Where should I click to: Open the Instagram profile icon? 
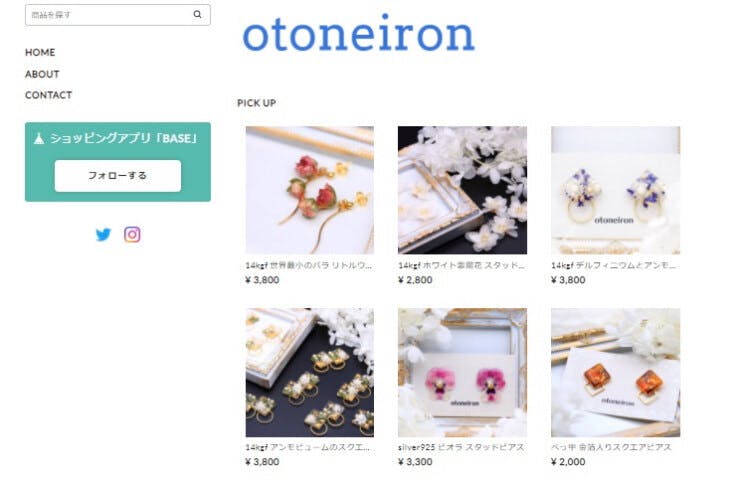(x=132, y=234)
